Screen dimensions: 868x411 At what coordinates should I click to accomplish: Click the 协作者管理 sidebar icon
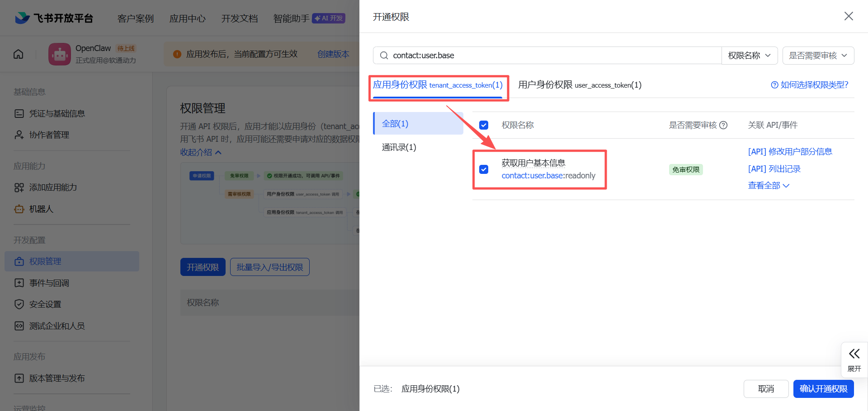(19, 135)
